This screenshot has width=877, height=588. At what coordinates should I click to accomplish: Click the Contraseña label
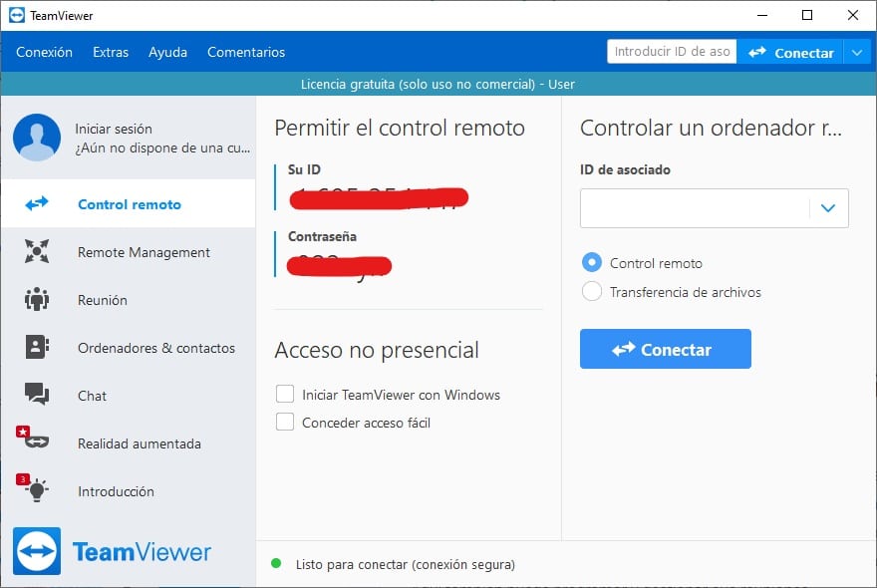point(322,236)
